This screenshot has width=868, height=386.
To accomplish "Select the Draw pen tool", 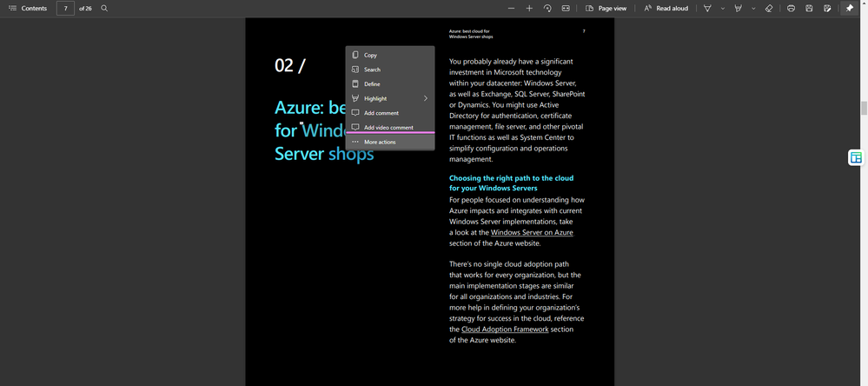I will pos(707,9).
